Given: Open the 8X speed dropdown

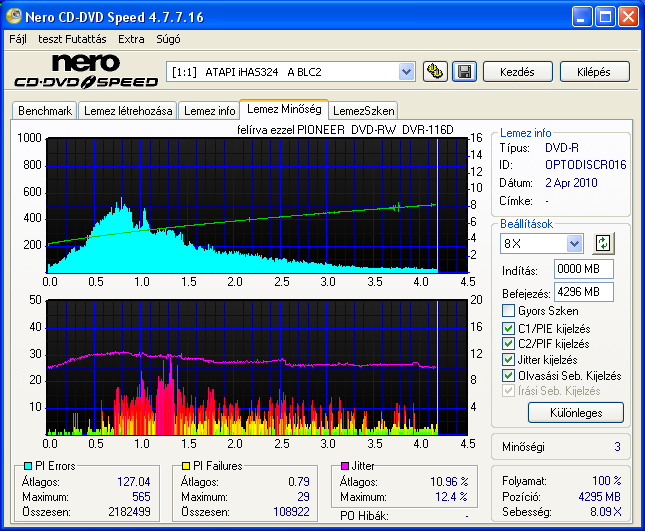Looking at the screenshot, I should coord(574,243).
